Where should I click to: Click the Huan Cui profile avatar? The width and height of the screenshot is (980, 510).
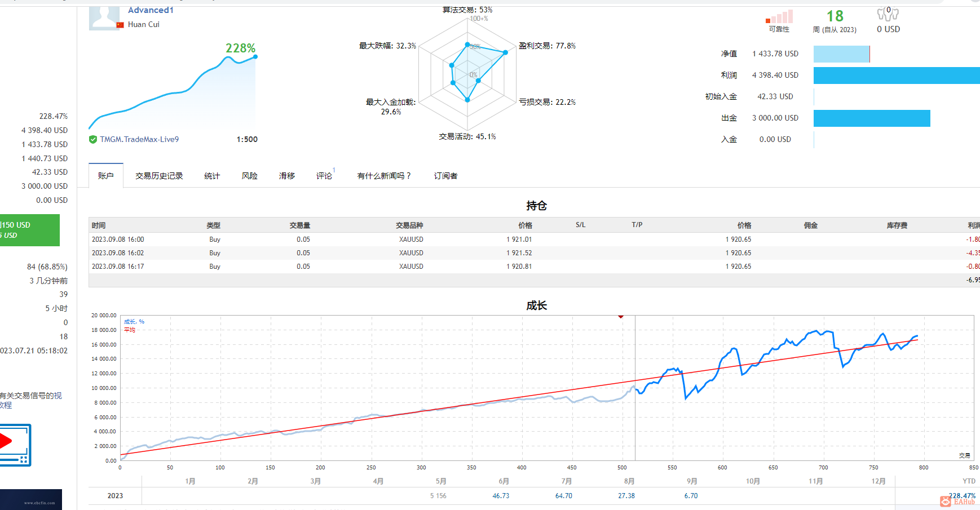(x=104, y=17)
